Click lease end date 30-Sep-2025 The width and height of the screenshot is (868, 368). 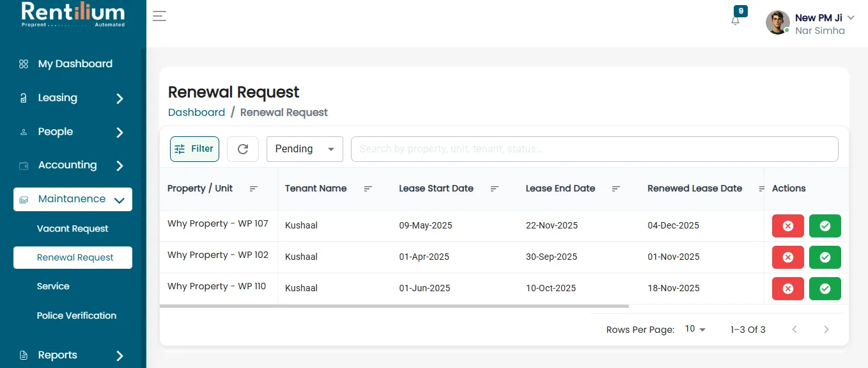coord(551,257)
